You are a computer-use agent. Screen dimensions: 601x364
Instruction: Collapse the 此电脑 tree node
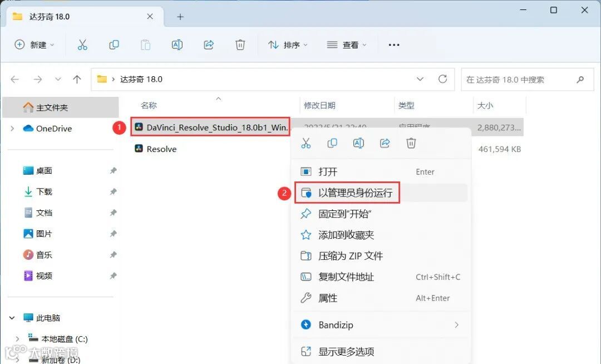(12, 318)
